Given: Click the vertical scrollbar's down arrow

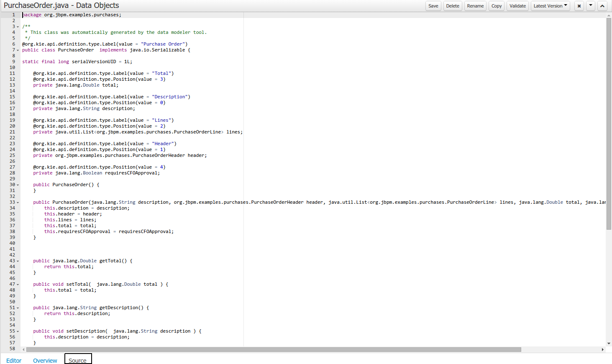Looking at the screenshot, I should (x=609, y=343).
